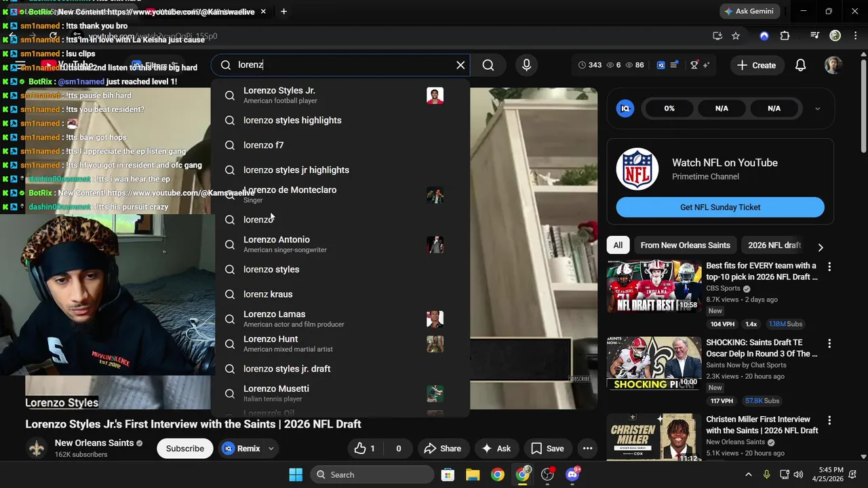Choose suggestion lorenzo styles jr. draft
This screenshot has width=868, height=488.
coord(340,369)
